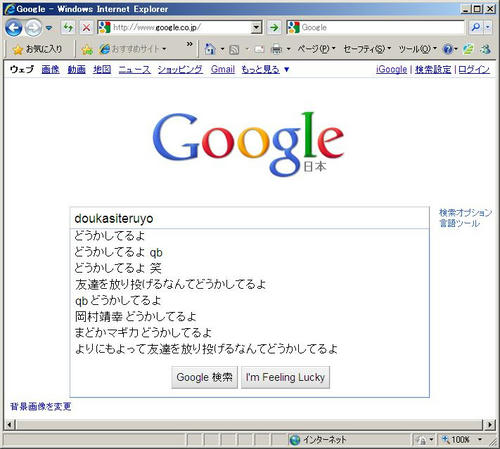
Task: Expand the もっと見る more menu
Action: [265, 69]
